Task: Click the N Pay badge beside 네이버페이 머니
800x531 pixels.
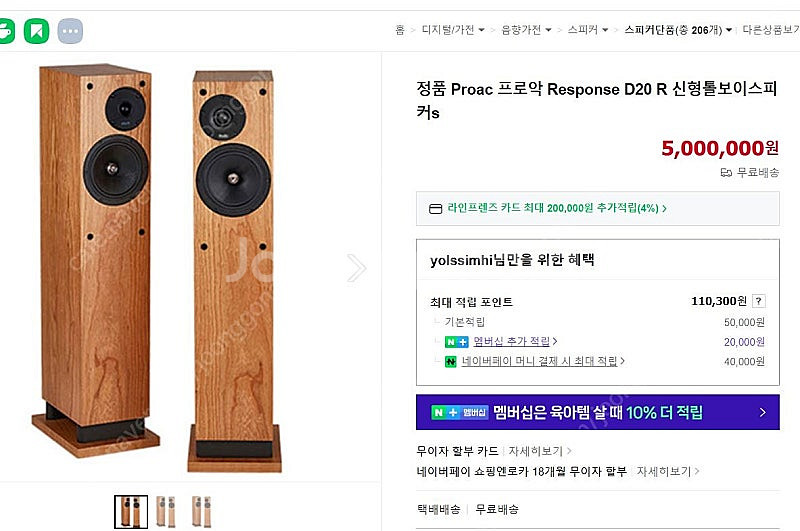Action: click(451, 361)
